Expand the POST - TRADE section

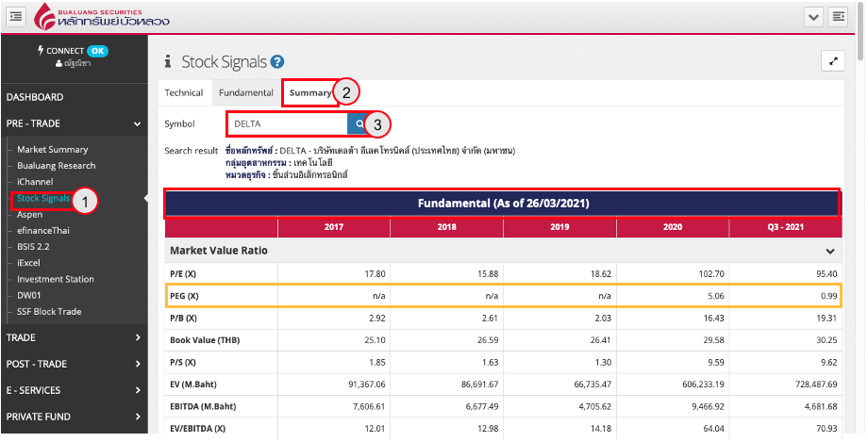click(x=137, y=364)
